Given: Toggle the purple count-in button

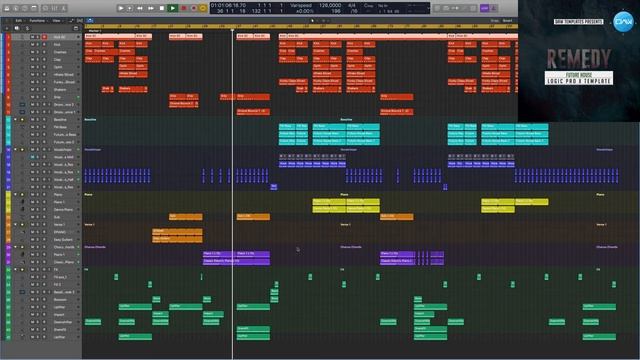Looking at the screenshot, I should click(484, 8).
